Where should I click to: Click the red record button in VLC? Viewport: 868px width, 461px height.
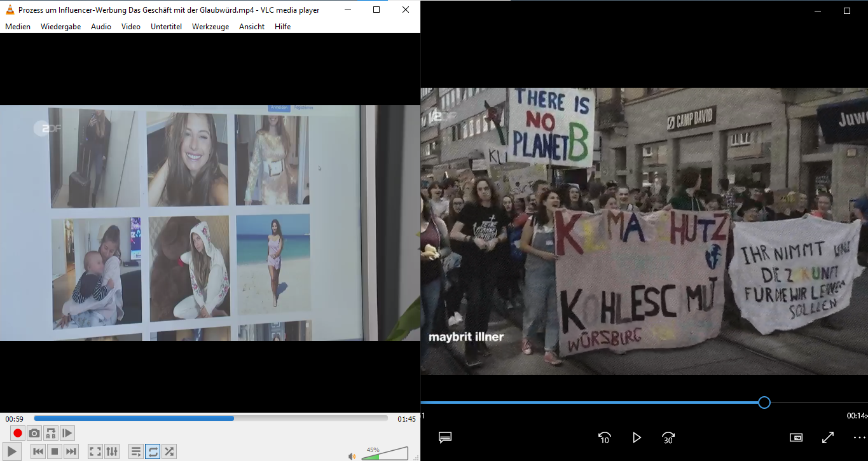click(18, 433)
